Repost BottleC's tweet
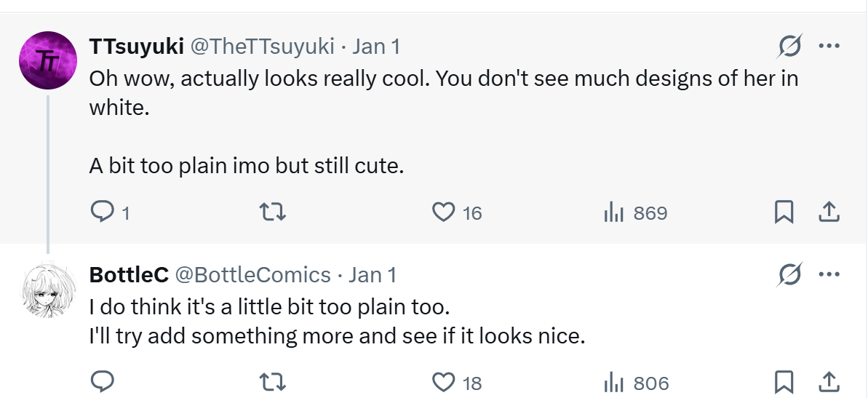This screenshot has width=868, height=398. (273, 382)
